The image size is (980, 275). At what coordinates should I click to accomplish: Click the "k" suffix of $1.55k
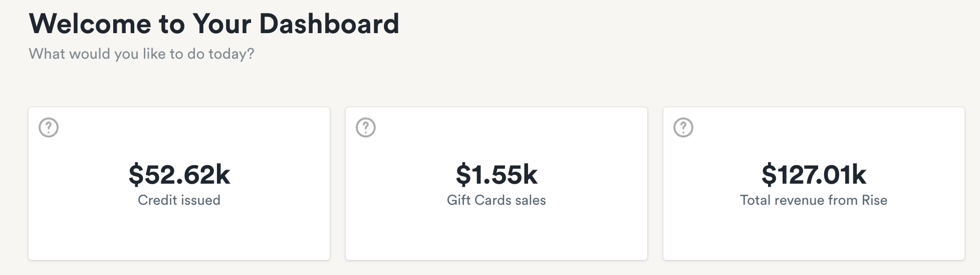point(530,175)
